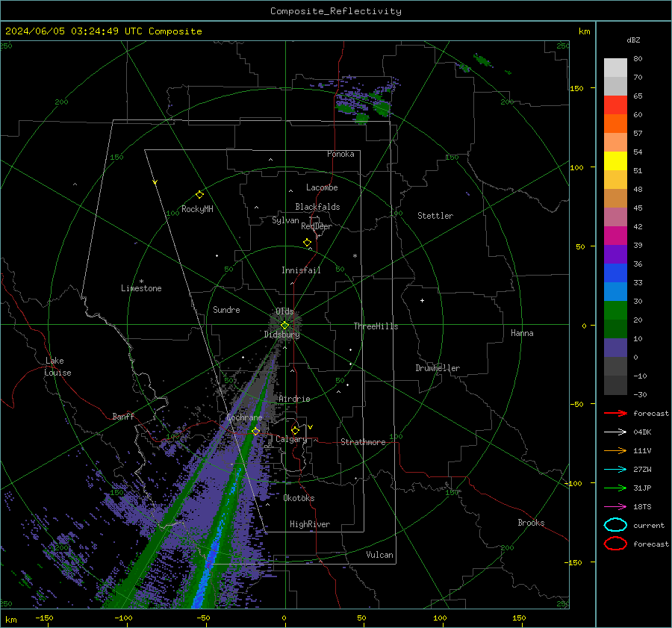Click the Cochrane text label
This screenshot has height=628, width=672.
click(244, 417)
